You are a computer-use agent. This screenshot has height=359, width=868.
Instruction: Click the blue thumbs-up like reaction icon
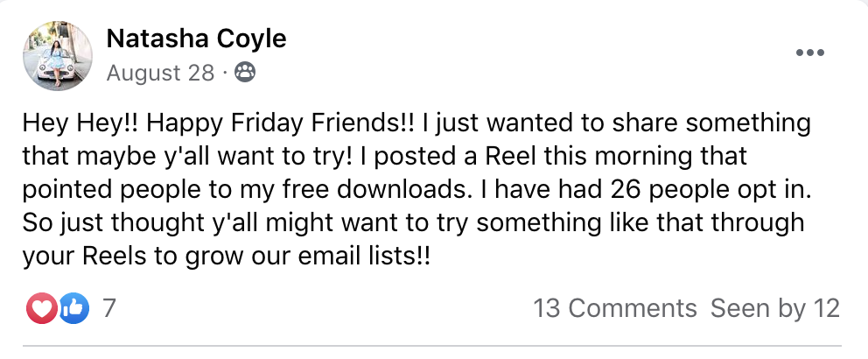tap(73, 308)
